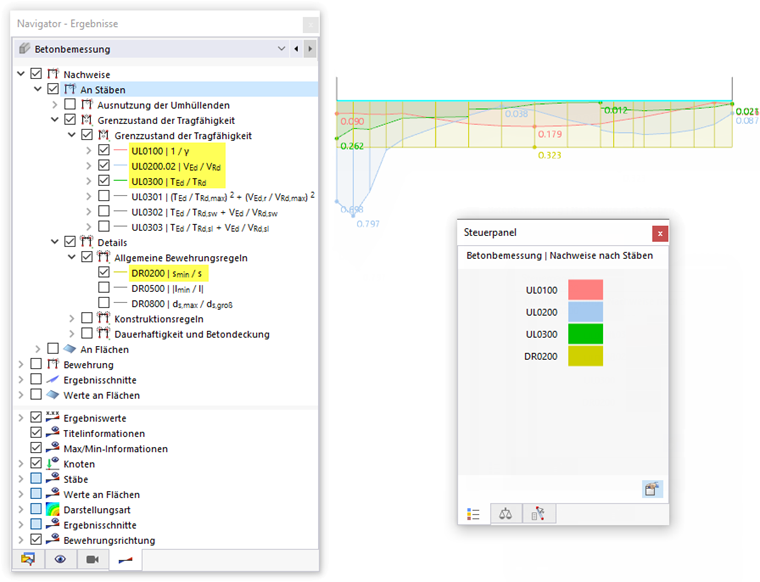The image size is (760, 582).
Task: Select the UL0303 row label
Action: [200, 227]
